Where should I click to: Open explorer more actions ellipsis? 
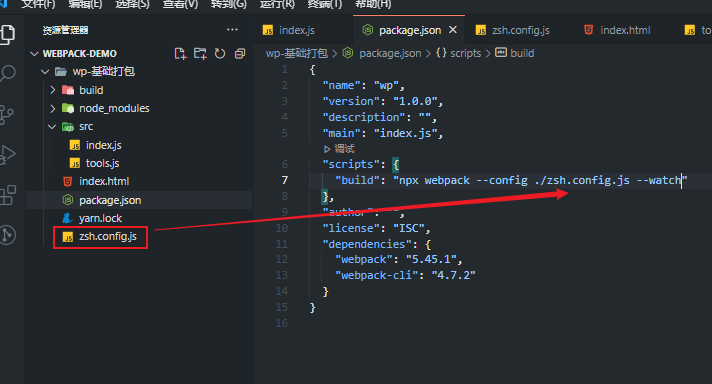(x=232, y=30)
